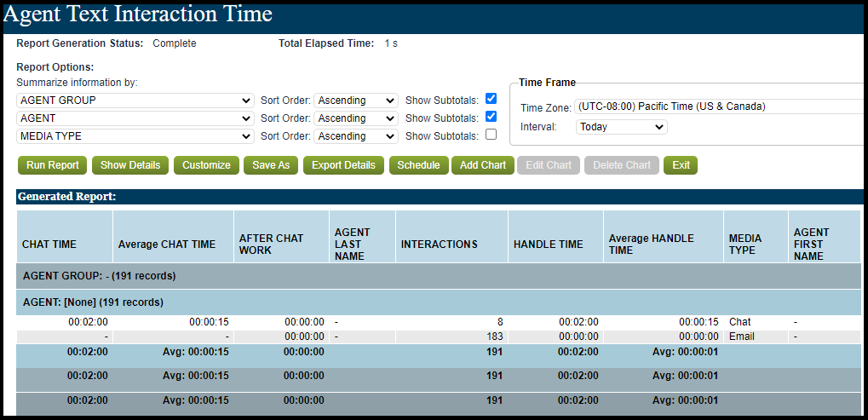Exit the report with Exit button
The width and height of the screenshot is (868, 420).
click(x=681, y=165)
